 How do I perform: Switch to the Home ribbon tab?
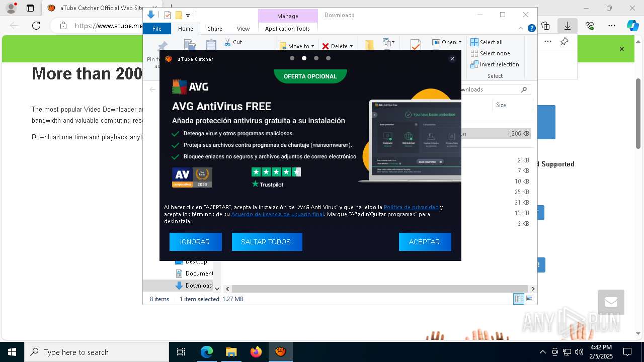point(185,29)
